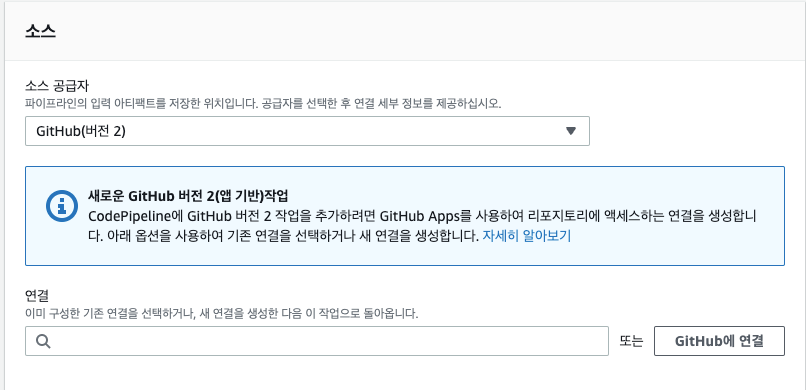The width and height of the screenshot is (806, 390).
Task: Click the 소스 공급자 field label
Action: (x=58, y=85)
